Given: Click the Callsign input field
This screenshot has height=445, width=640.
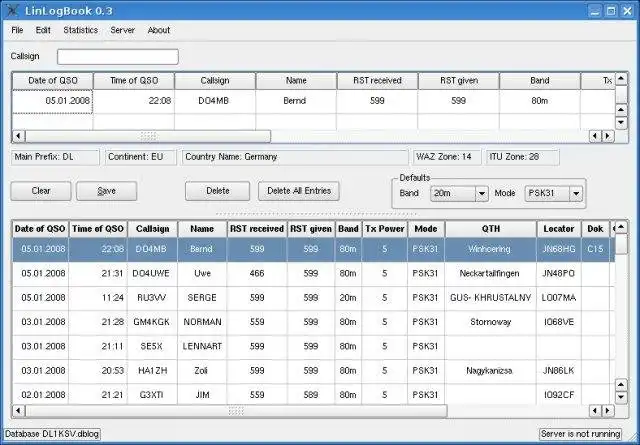Looking at the screenshot, I should (118, 57).
